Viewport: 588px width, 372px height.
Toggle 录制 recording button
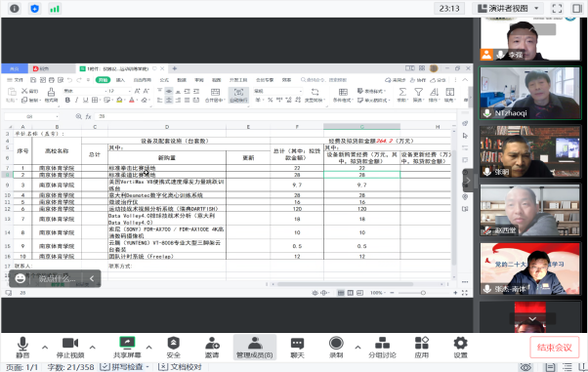336,348
